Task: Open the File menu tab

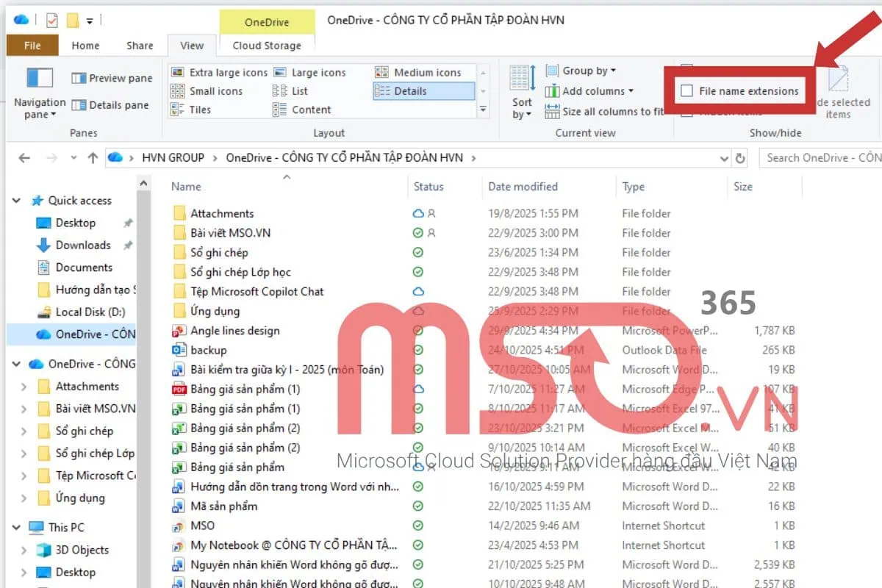Action: point(32,46)
